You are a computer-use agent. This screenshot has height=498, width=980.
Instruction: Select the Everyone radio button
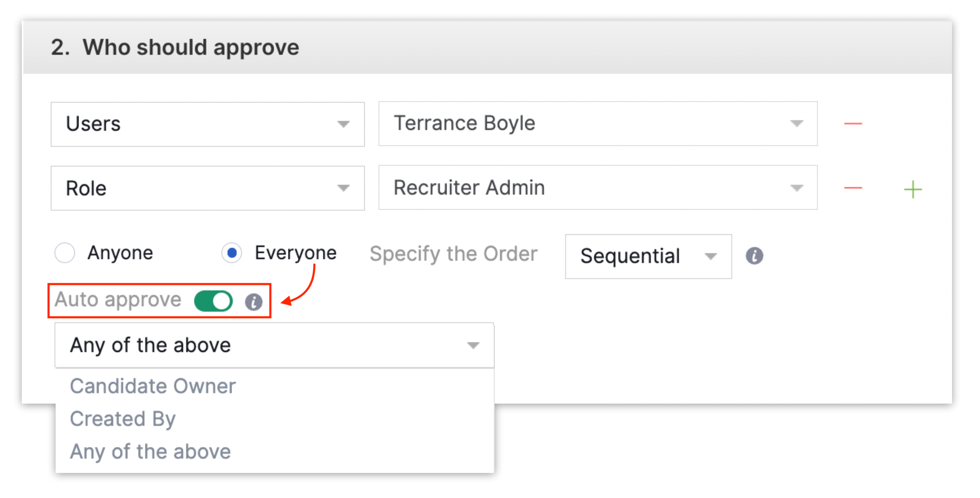pyautogui.click(x=232, y=253)
